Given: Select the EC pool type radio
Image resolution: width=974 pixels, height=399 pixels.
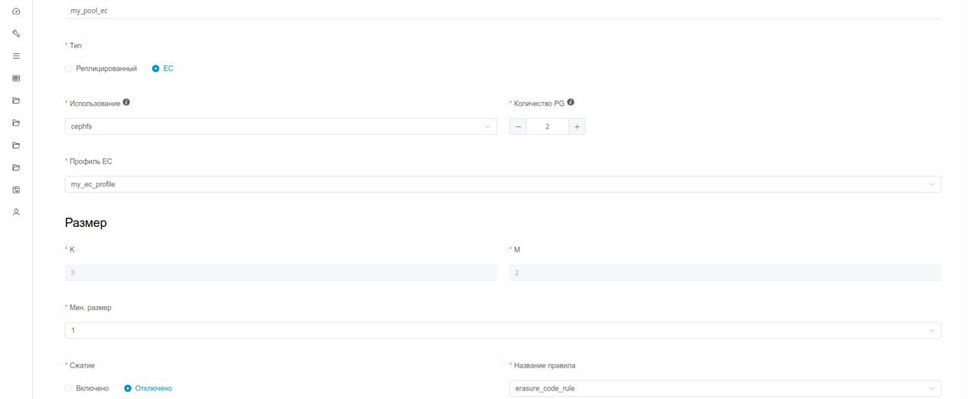Looking at the screenshot, I should (163, 68).
